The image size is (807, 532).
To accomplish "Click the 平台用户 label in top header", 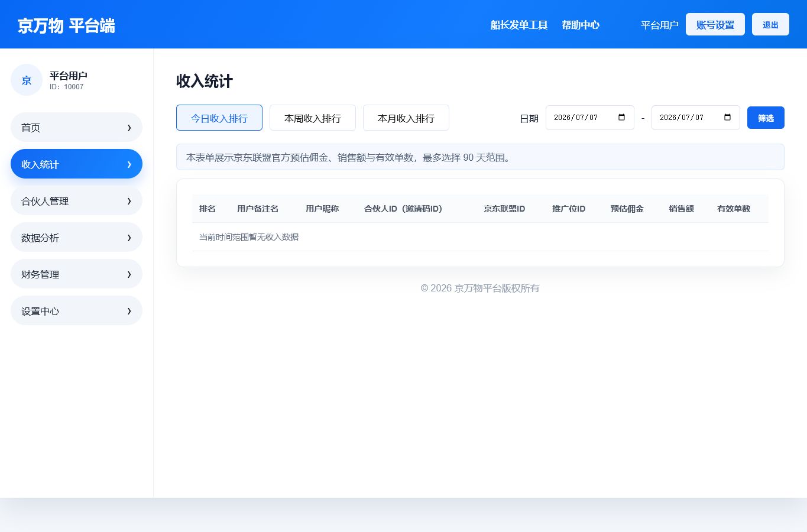I will [660, 25].
